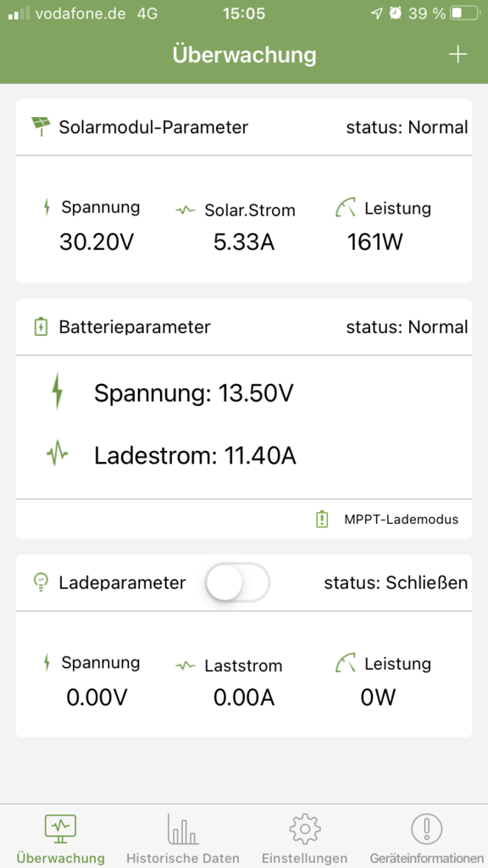
Task: Click the lightning bolt beside battery Spannung
Action: click(57, 391)
